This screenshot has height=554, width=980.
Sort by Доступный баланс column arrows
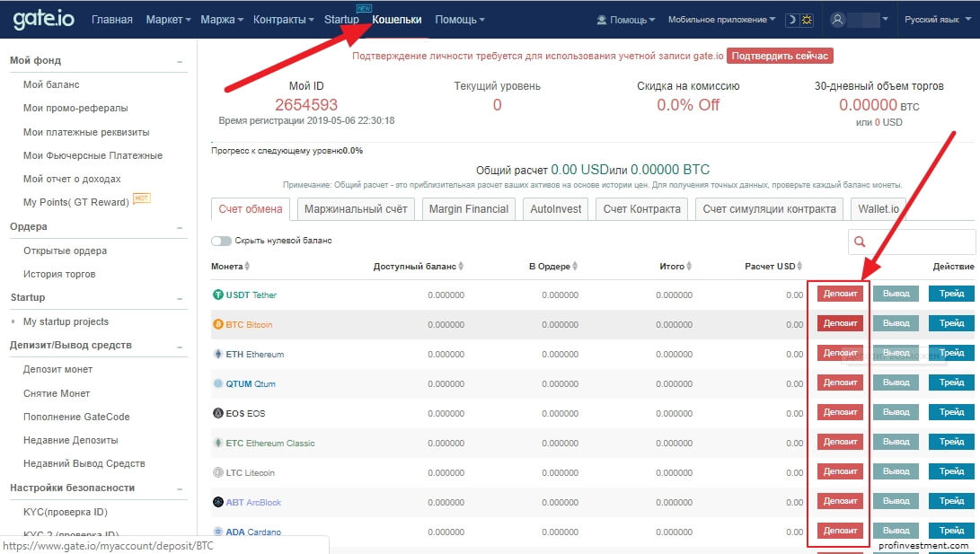tap(461, 266)
